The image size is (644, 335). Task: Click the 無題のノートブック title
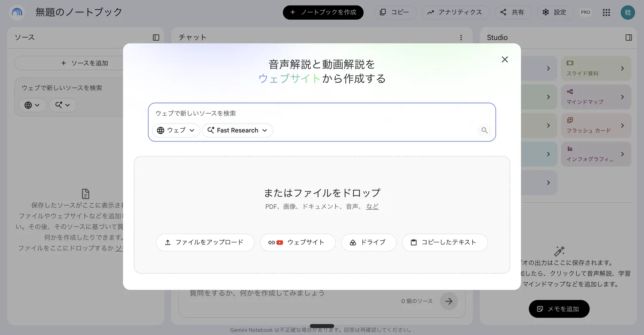click(x=79, y=12)
